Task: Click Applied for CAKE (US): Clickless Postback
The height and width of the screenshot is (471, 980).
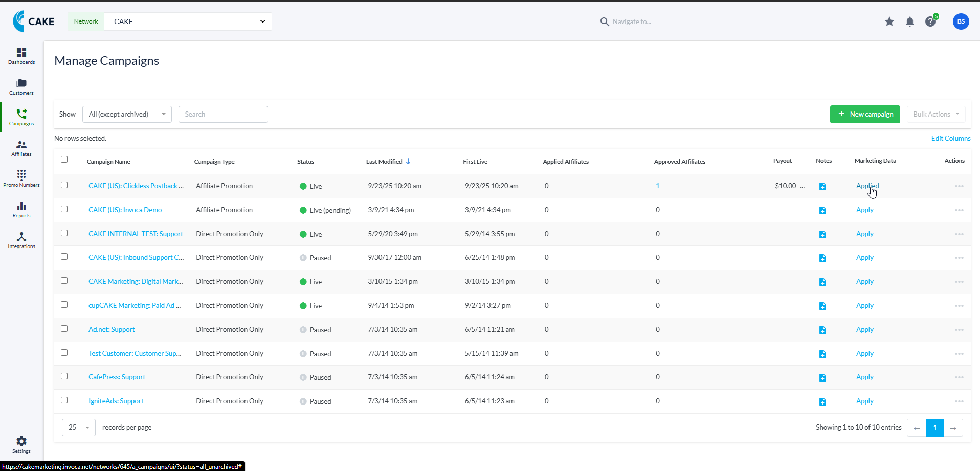Action: 867,186
